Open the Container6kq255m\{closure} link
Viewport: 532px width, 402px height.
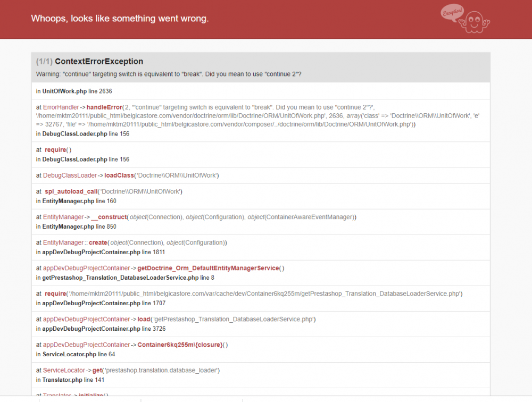click(x=179, y=345)
